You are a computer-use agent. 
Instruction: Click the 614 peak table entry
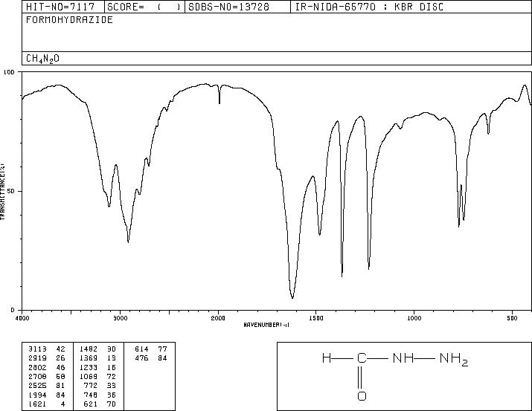(x=151, y=349)
